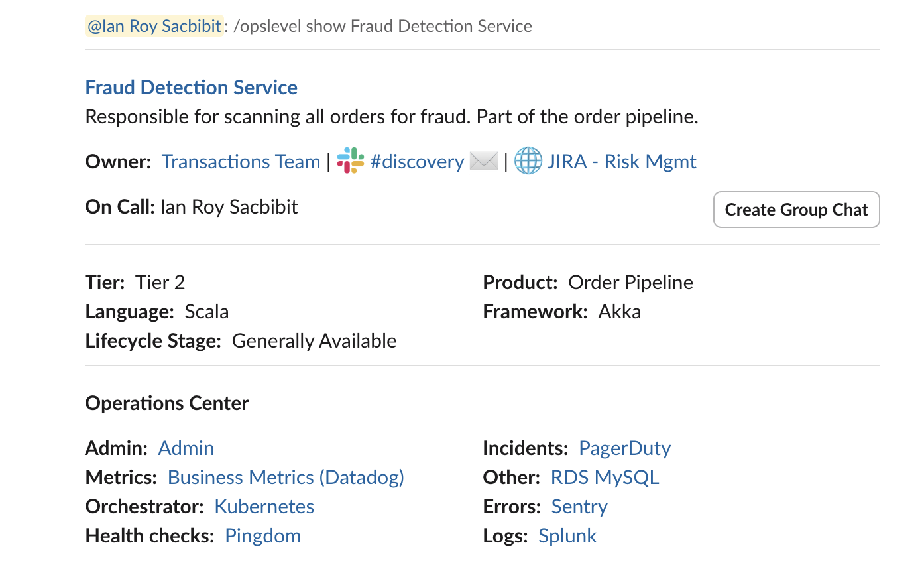The width and height of the screenshot is (924, 573).
Task: Open Business Metrics (Datadog) link
Action: click(x=286, y=477)
